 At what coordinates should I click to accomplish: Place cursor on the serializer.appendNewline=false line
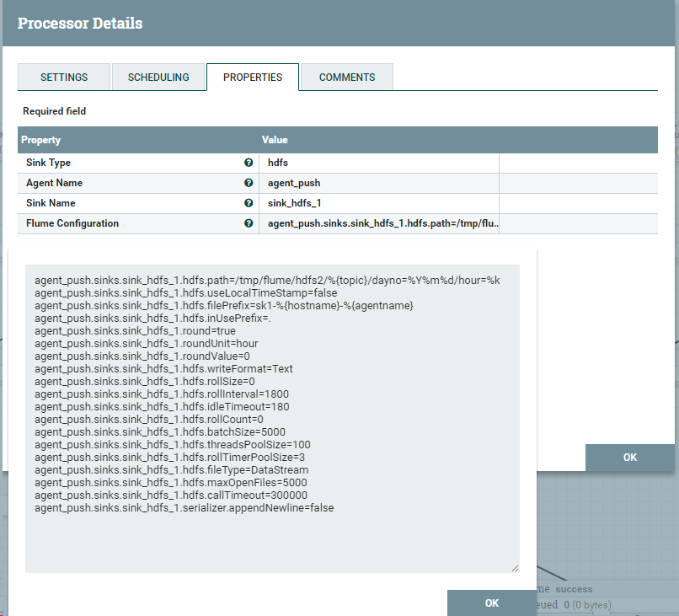(184, 508)
